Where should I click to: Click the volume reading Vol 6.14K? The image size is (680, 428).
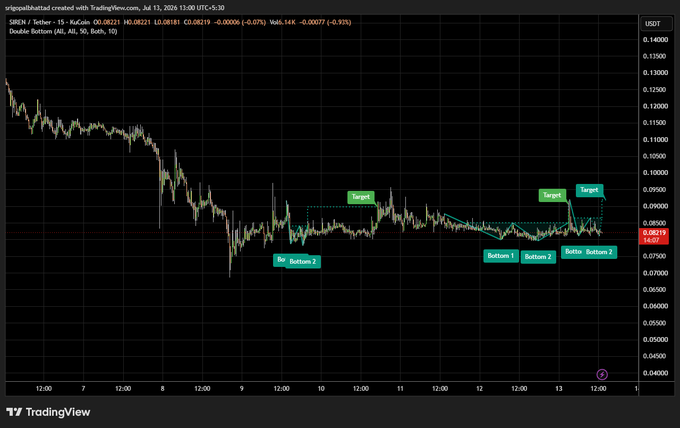[283, 22]
